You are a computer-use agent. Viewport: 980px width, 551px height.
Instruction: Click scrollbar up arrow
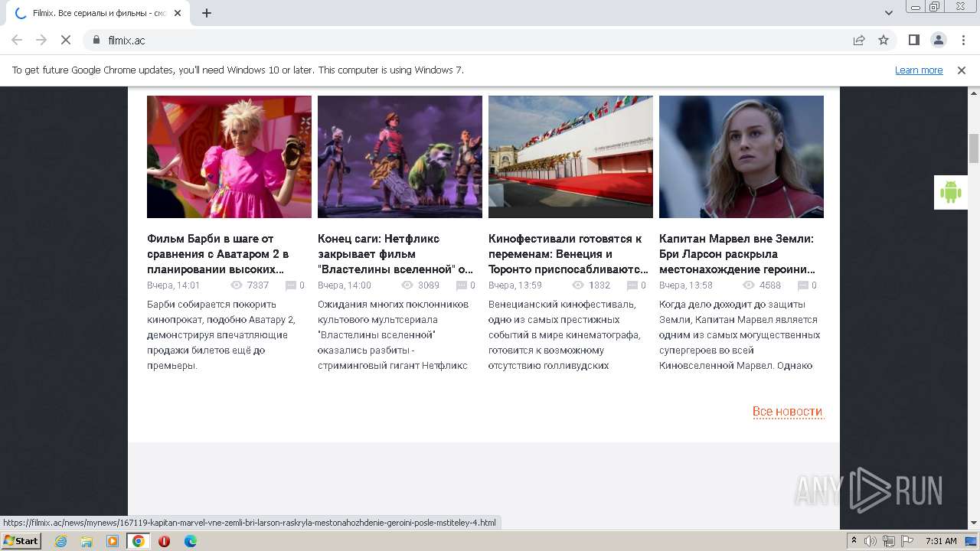(974, 93)
